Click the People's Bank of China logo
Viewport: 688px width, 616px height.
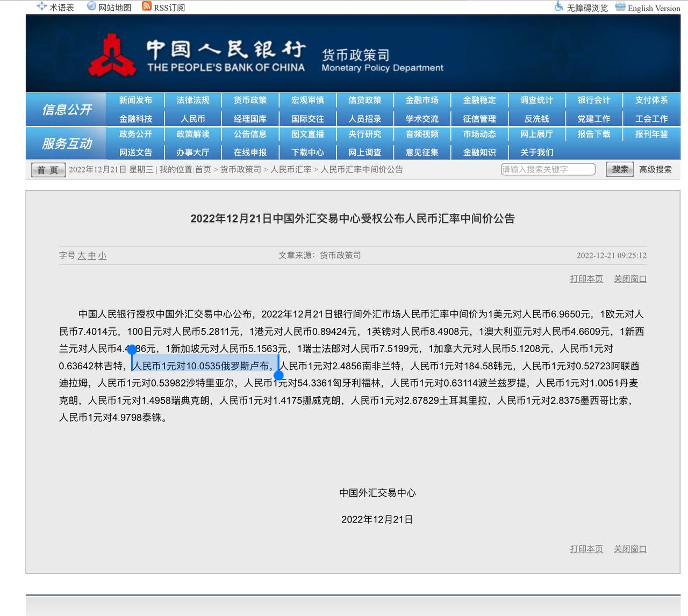point(112,54)
